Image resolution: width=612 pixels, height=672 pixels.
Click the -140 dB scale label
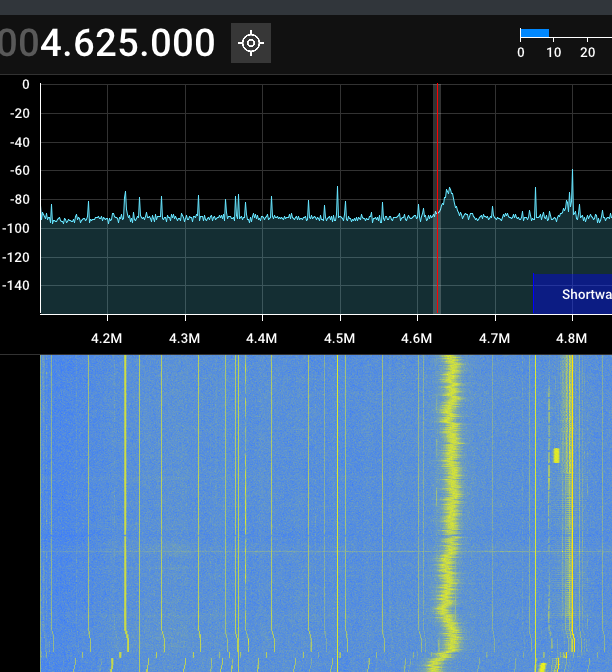tap(16, 285)
